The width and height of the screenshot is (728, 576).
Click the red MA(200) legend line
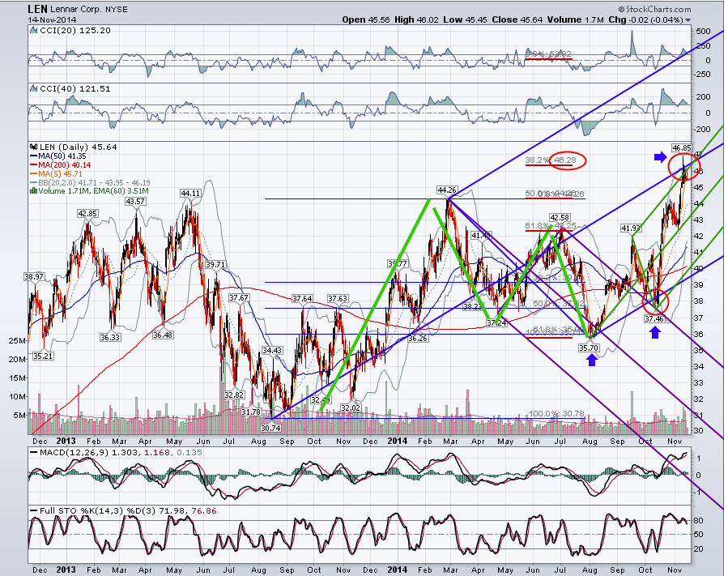click(33, 165)
